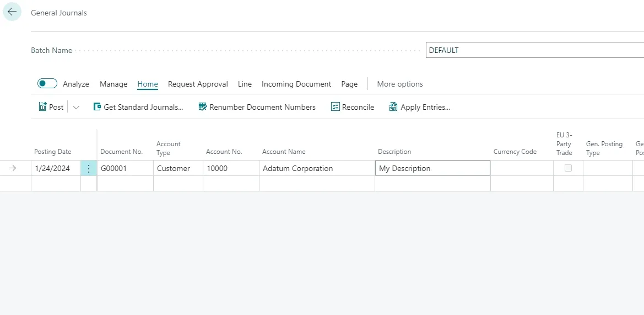Click the EU 3-Party Trade column header
644x315 pixels.
(564, 144)
